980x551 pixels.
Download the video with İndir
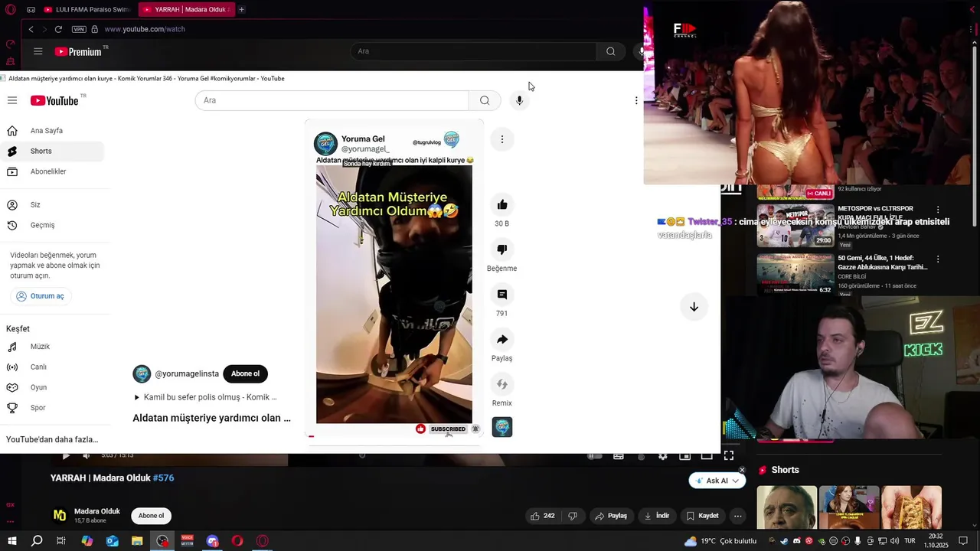657,516
